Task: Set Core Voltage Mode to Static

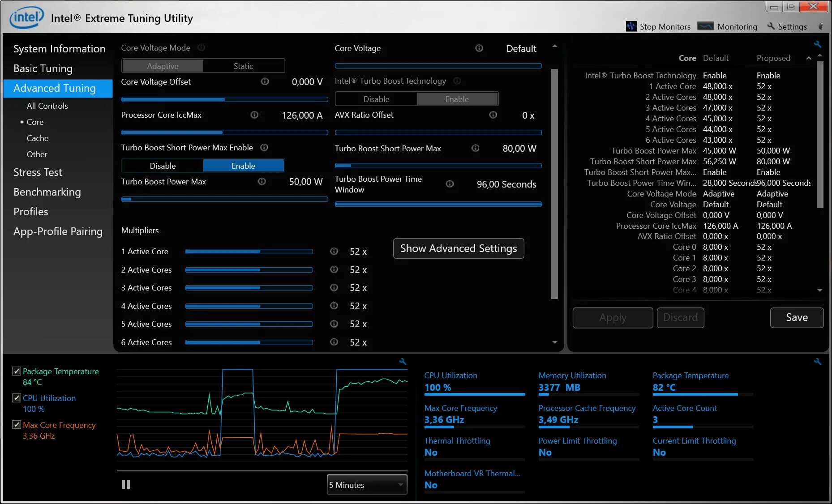Action: tap(244, 66)
